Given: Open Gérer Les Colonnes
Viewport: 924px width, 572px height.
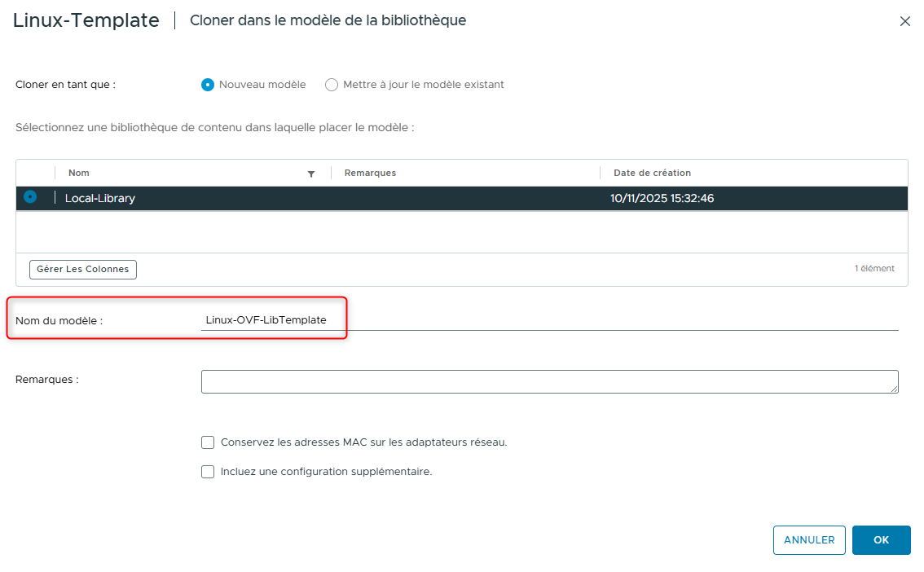Looking at the screenshot, I should [82, 269].
